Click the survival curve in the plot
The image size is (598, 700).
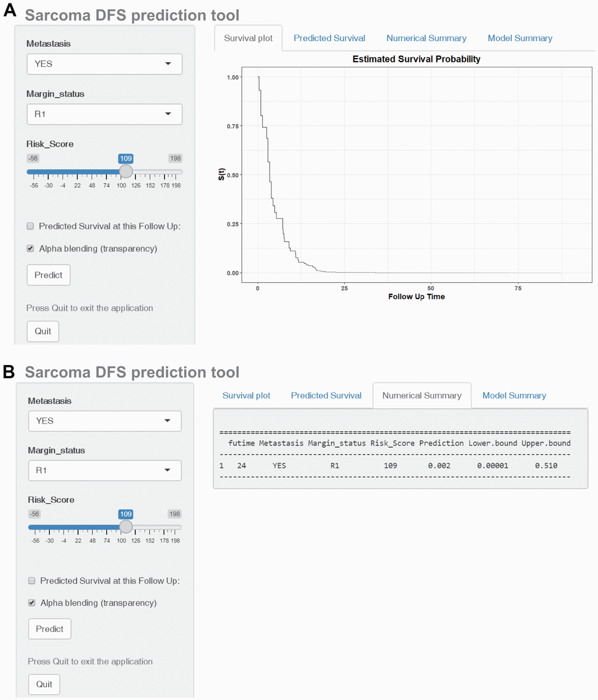pos(269,176)
